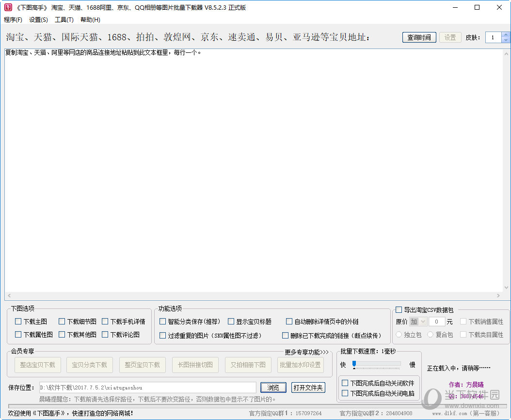The image size is (511, 420).
Task: Click the 皮肤 skin number field
Action: pos(494,37)
